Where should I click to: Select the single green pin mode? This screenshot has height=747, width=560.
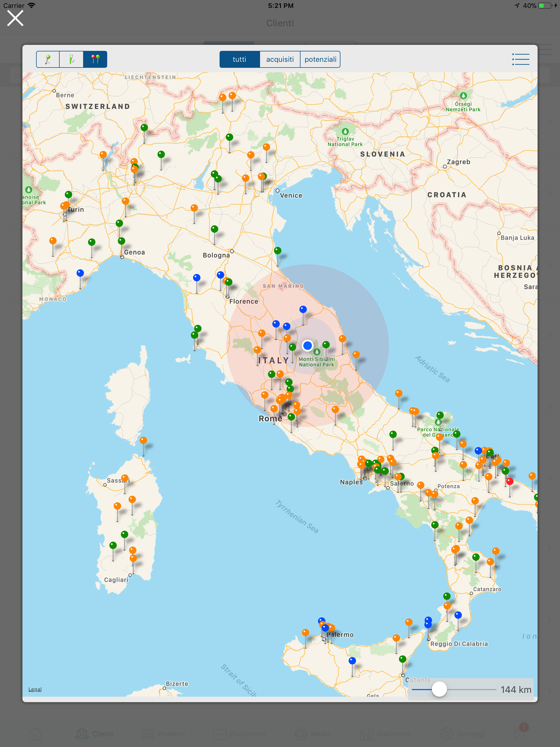[x=48, y=59]
